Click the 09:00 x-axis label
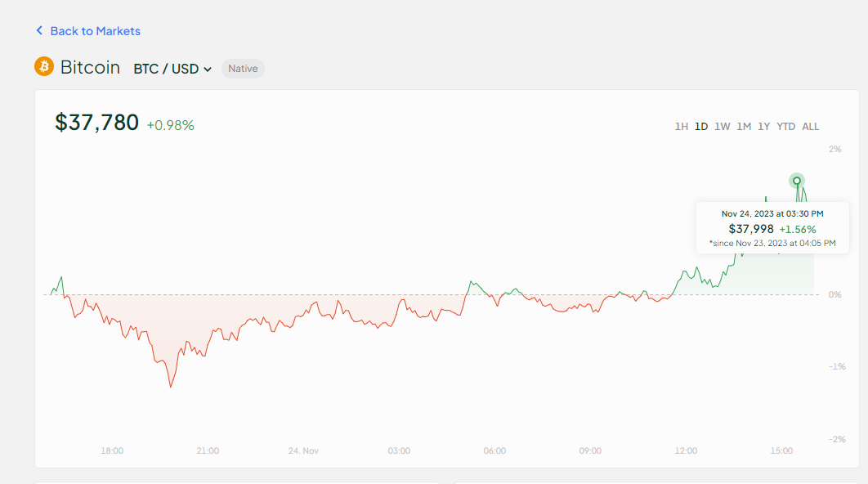868x484 pixels. (590, 450)
